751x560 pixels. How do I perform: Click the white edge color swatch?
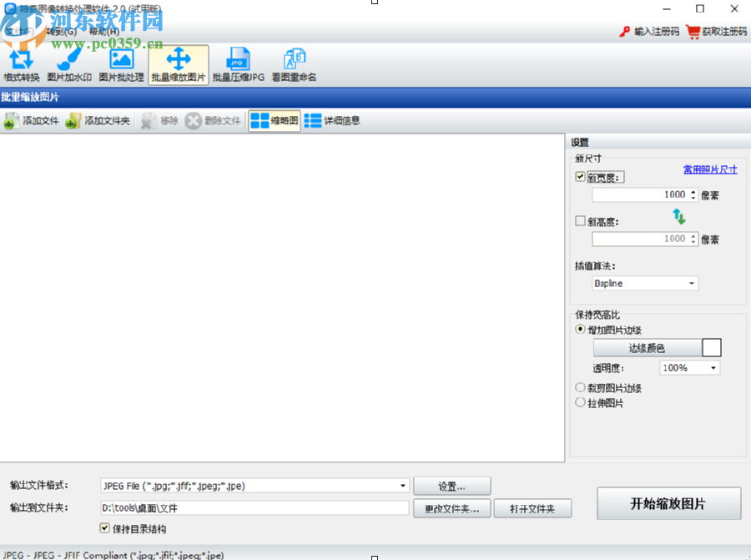(711, 348)
